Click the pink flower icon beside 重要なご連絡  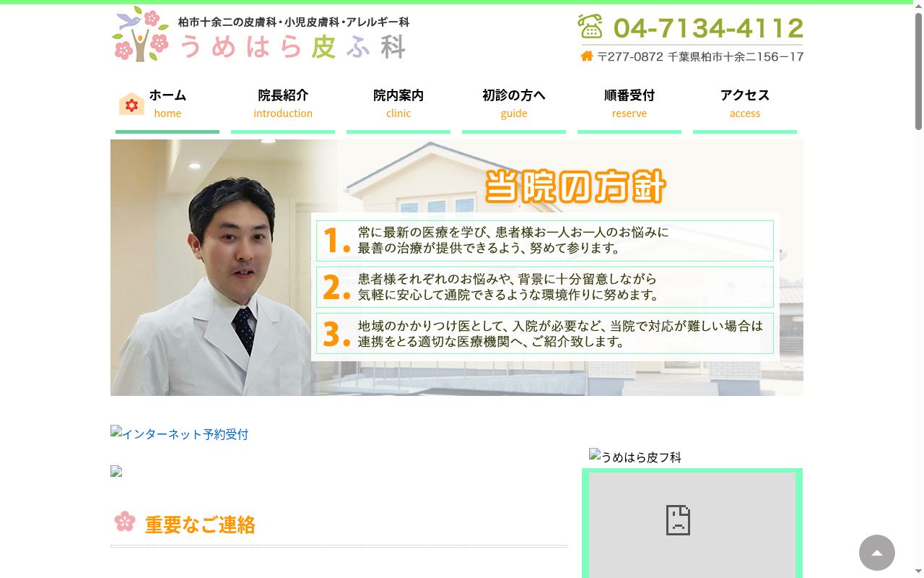[125, 522]
